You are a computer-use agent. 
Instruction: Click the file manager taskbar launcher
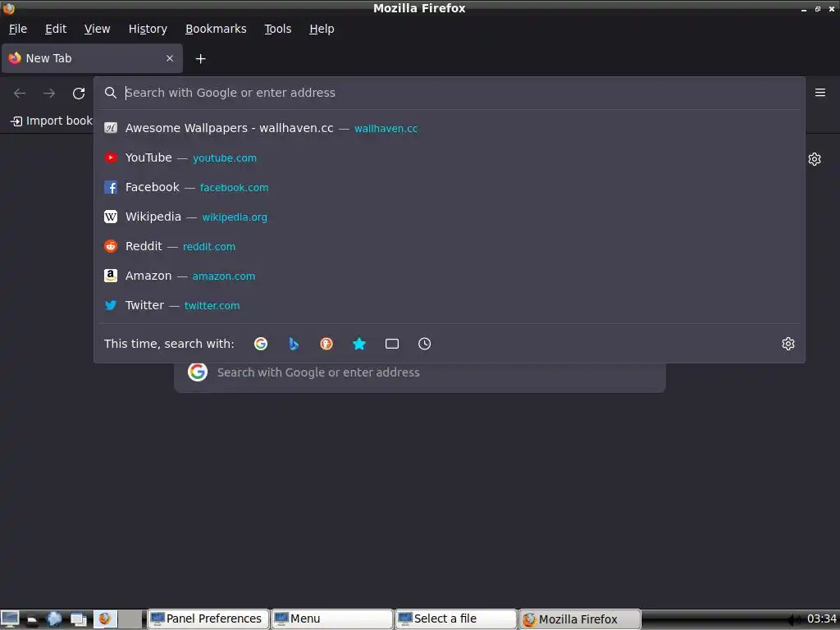[32, 620]
